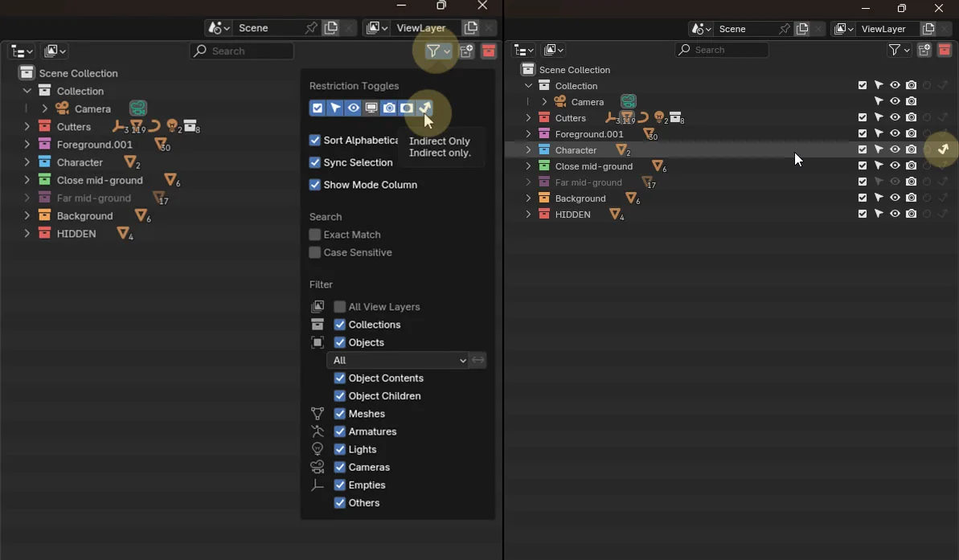Uncheck the Sync Selection checkbox
The width and height of the screenshot is (959, 560).
point(315,162)
